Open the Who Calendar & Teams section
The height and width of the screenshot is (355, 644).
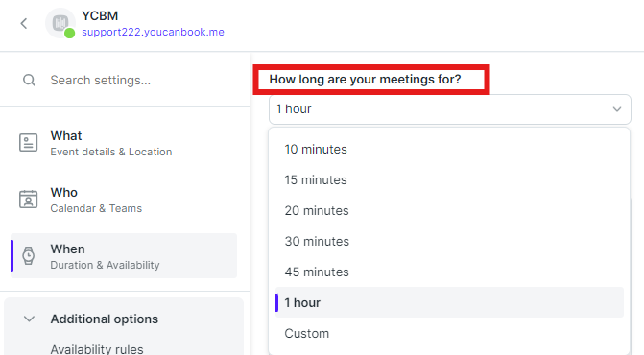coord(124,200)
